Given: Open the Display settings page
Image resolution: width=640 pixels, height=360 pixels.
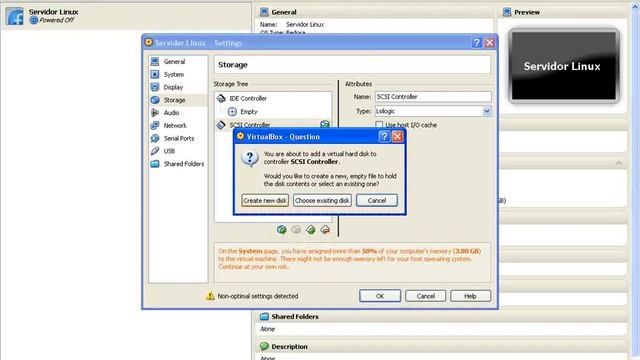Looking at the screenshot, I should [173, 87].
